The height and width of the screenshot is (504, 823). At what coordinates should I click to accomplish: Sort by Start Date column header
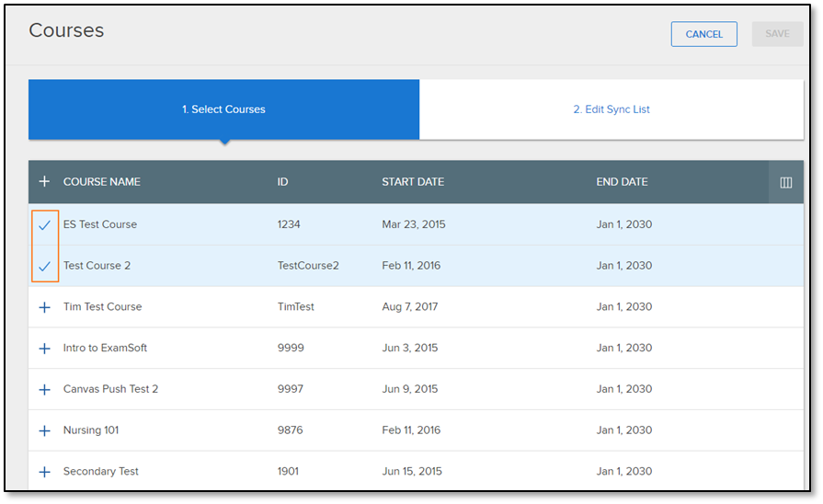point(413,182)
